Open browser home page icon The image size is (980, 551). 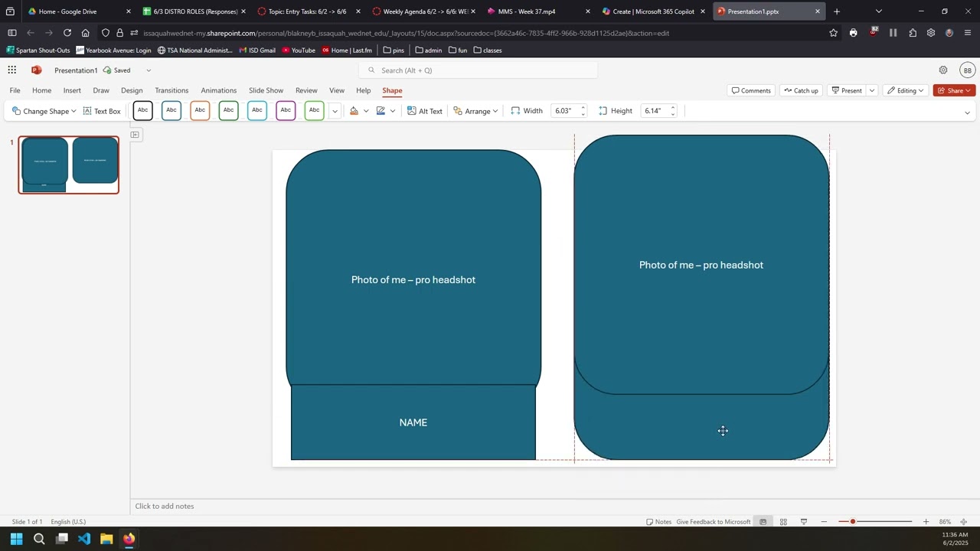[85, 33]
